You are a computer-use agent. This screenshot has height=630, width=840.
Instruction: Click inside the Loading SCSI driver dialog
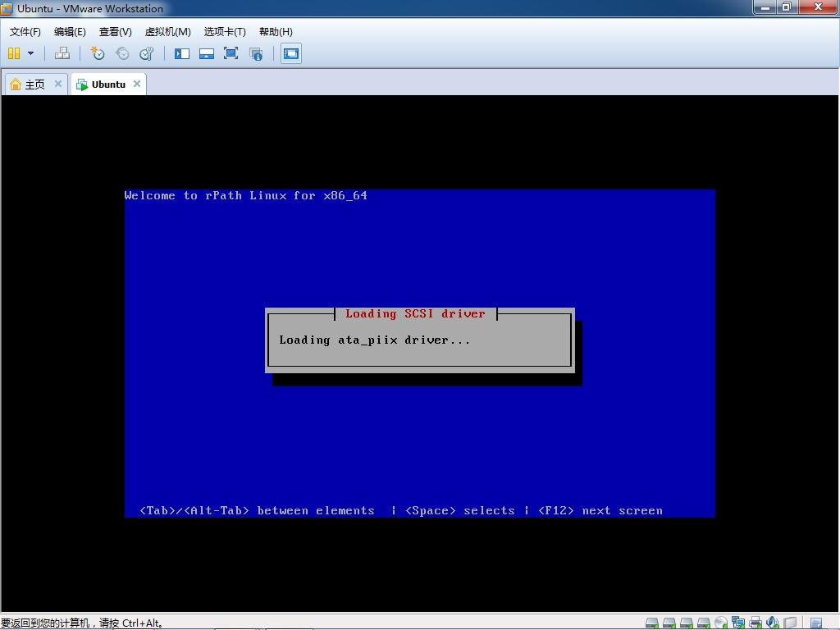[x=419, y=340]
